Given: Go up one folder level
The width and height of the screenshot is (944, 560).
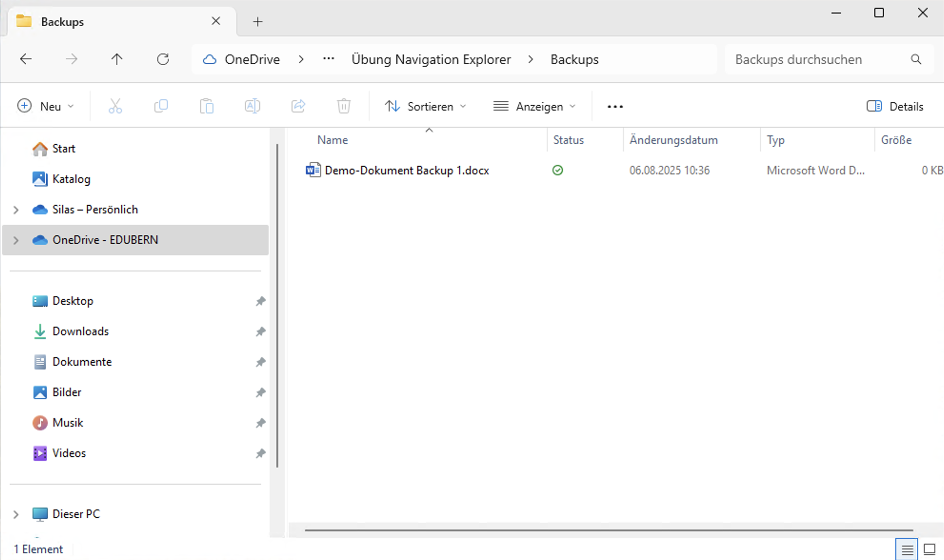Looking at the screenshot, I should tap(117, 60).
